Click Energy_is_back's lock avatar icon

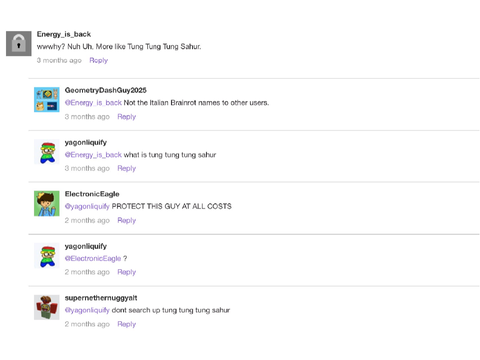pyautogui.click(x=19, y=43)
